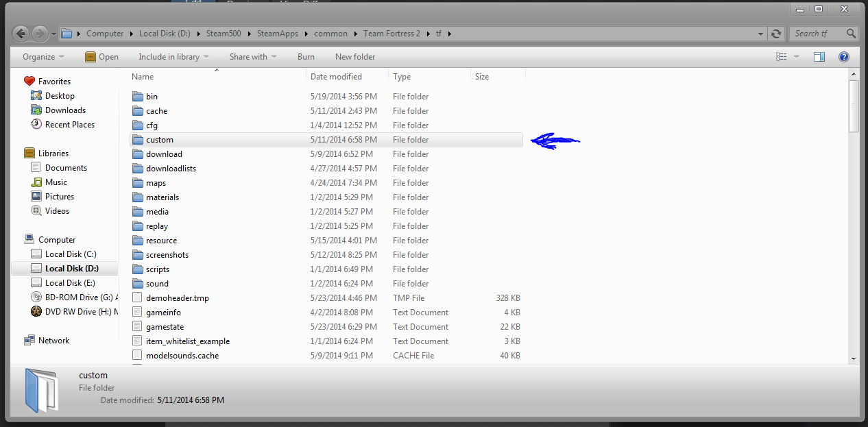Click the Downloads icon in the sidebar

pos(36,110)
